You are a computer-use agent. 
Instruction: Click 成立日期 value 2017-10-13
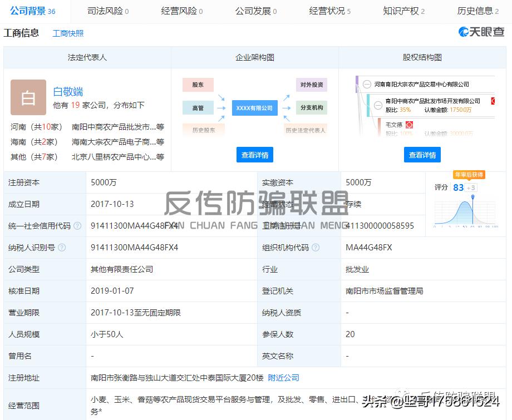[x=112, y=204]
